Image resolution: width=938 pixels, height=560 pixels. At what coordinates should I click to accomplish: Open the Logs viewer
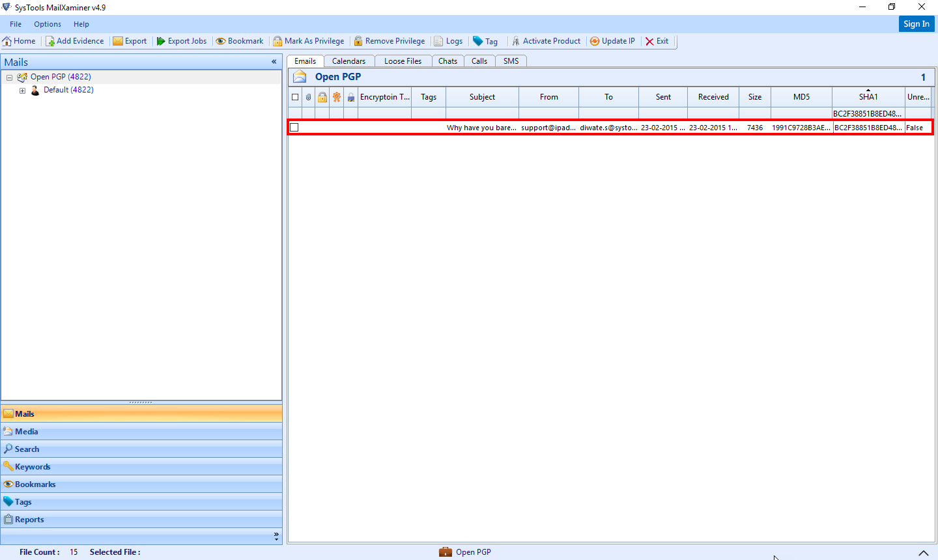click(438, 41)
